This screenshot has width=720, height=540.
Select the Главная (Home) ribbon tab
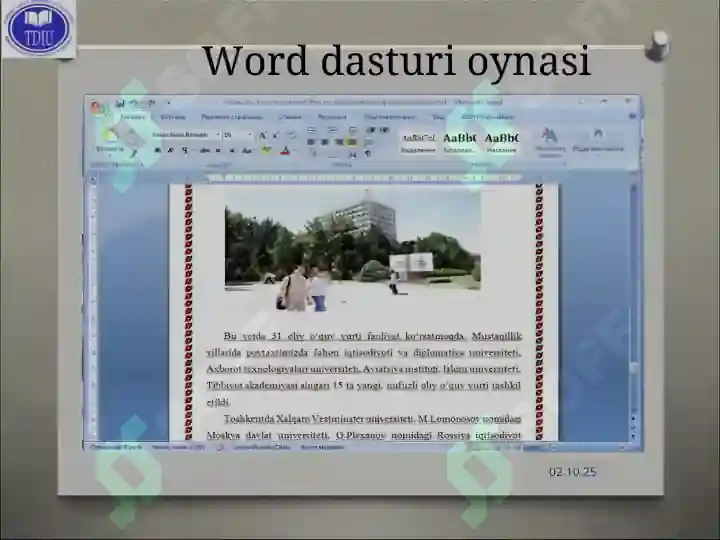pos(132,117)
